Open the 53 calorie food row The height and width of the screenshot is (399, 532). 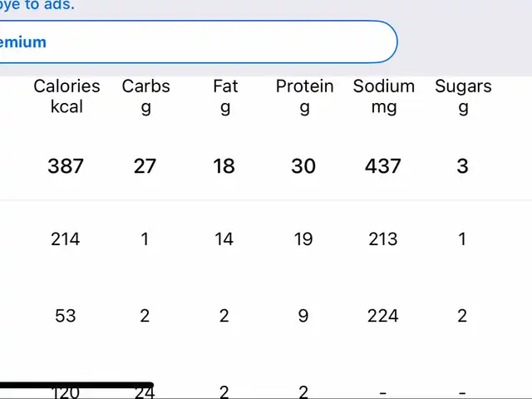tap(266, 316)
